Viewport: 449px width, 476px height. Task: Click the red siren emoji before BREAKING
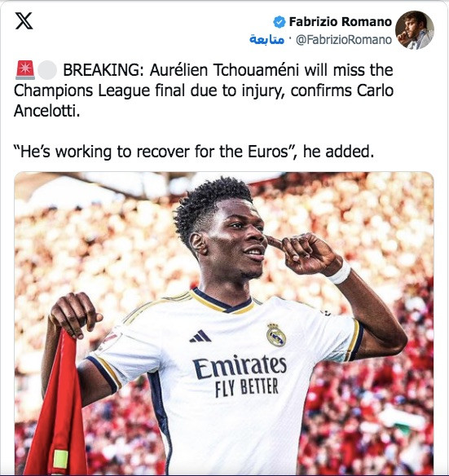pos(25,70)
